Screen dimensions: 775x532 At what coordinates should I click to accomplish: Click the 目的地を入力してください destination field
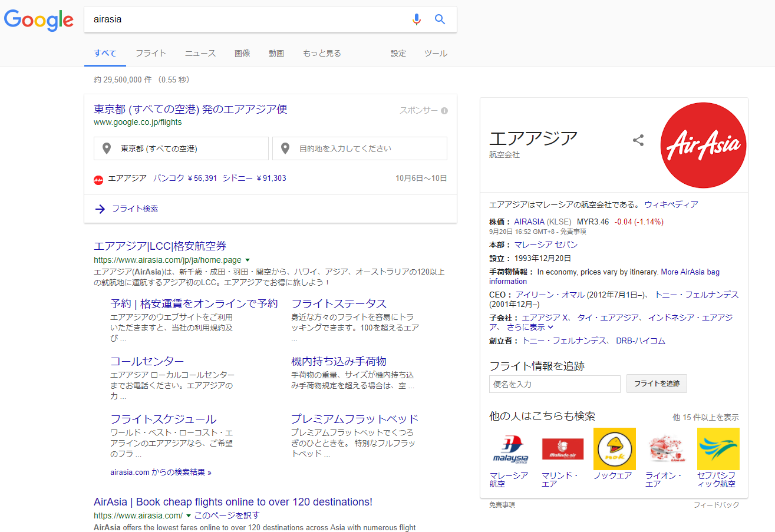coord(360,148)
